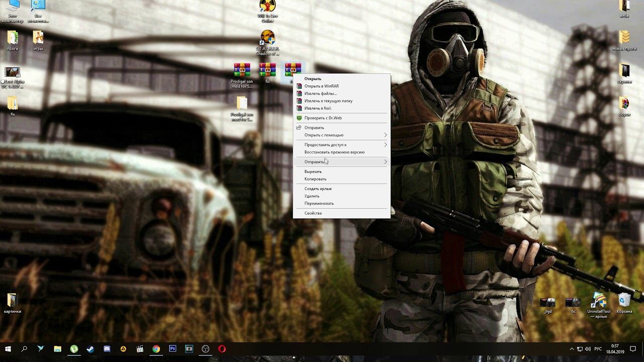Select the Prodigal son folder icon
Image resolution: width=644 pixels, height=362 pixels.
(242, 103)
